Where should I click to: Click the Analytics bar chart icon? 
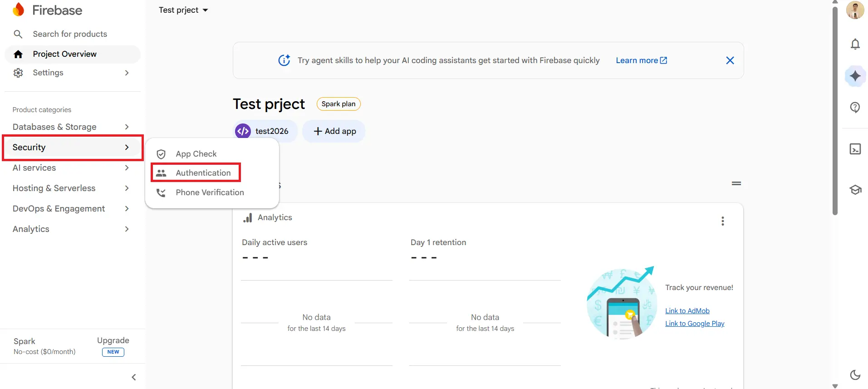248,218
